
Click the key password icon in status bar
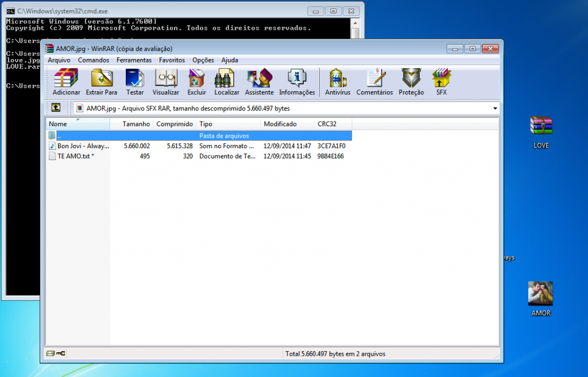tap(61, 353)
